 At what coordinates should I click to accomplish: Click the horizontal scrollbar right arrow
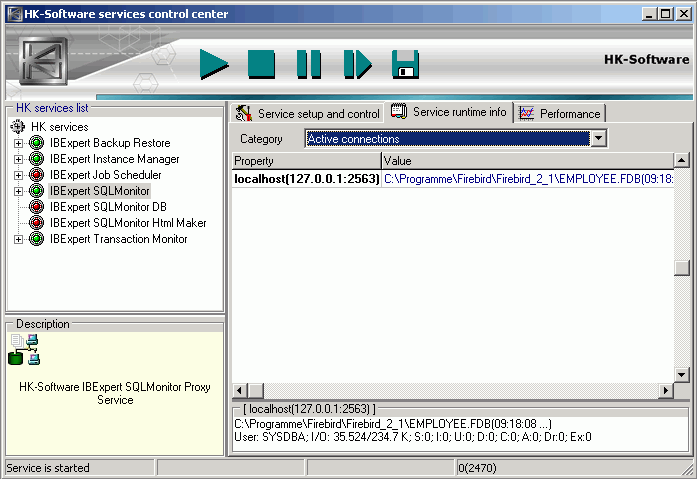coord(665,391)
